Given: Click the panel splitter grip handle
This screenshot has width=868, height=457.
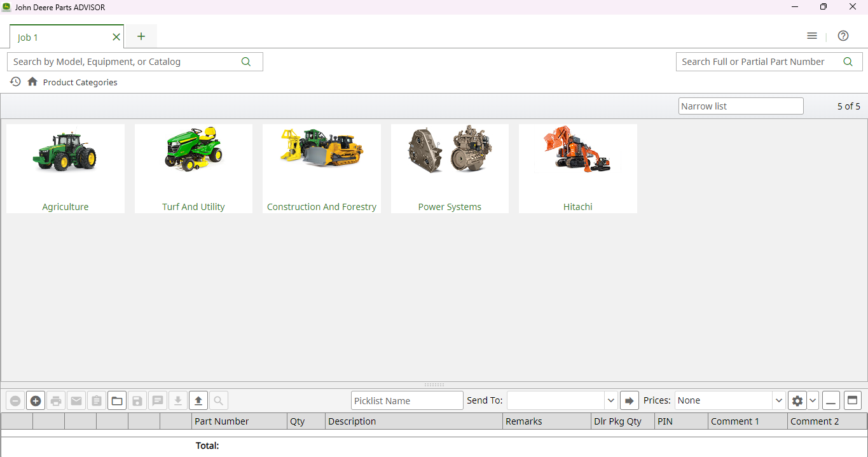Looking at the screenshot, I should (434, 385).
